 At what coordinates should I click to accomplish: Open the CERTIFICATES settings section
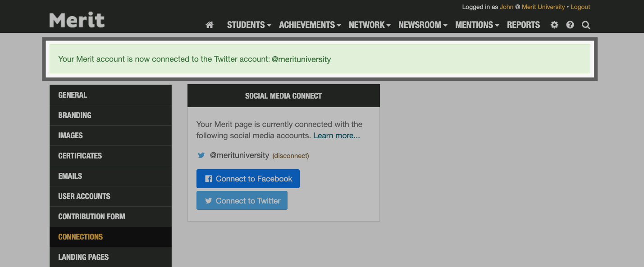click(x=80, y=155)
